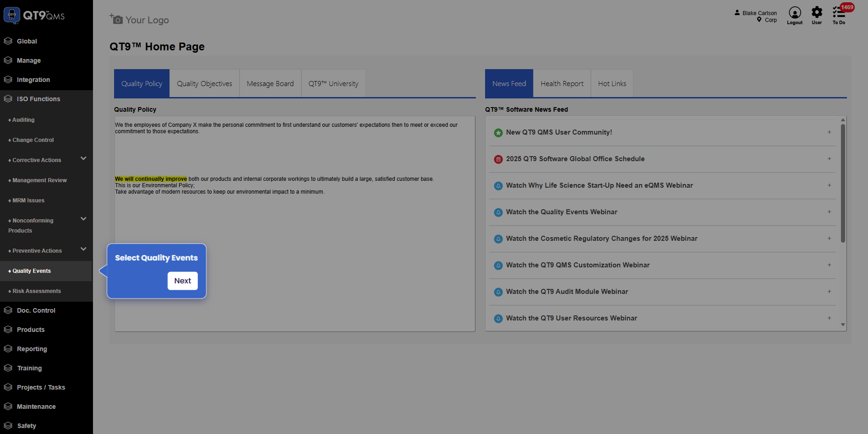Click bell icon beside Quality Events Webinar
This screenshot has width=868, height=434.
tap(498, 212)
